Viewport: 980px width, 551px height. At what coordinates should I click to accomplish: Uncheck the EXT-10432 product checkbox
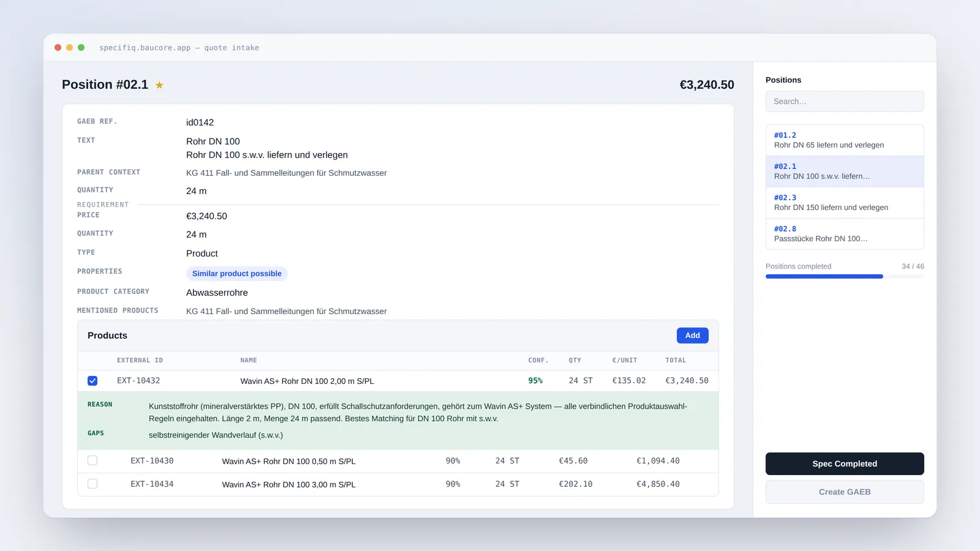[92, 381]
